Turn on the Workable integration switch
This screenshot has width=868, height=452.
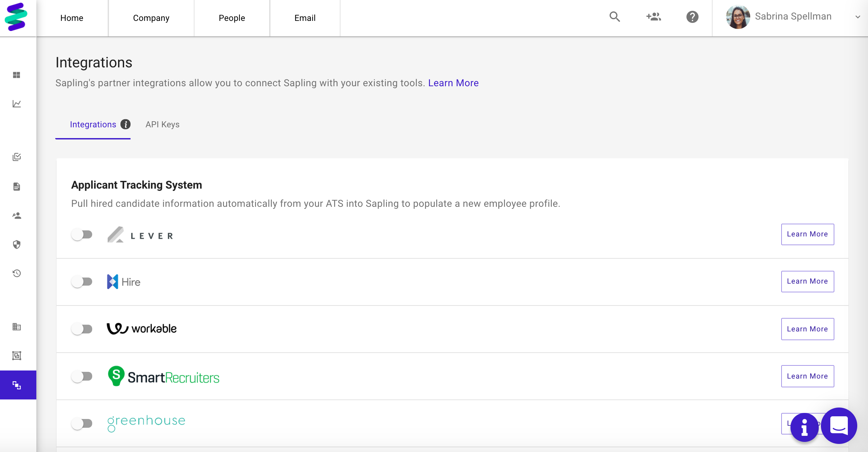tap(82, 329)
